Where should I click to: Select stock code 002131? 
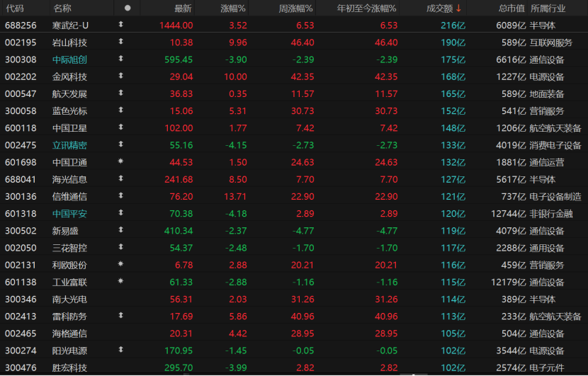(21, 265)
